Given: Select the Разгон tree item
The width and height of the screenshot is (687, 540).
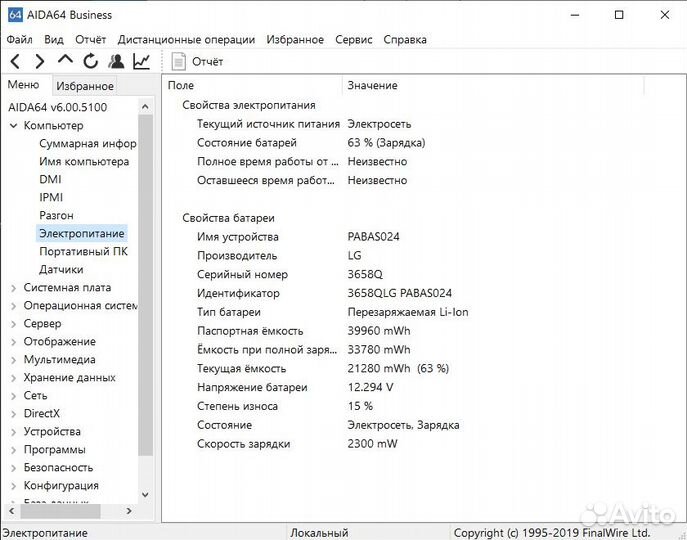Looking at the screenshot, I should (x=56, y=216).
